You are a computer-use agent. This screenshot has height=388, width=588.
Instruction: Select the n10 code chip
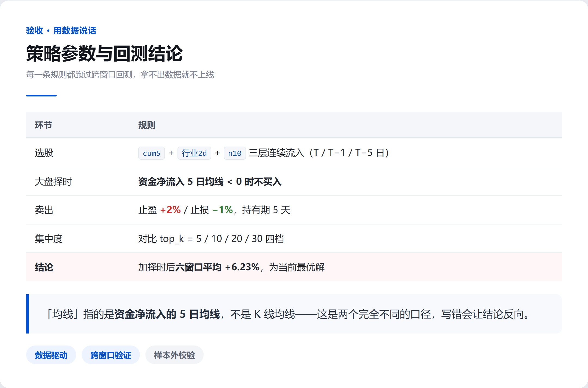tap(235, 153)
